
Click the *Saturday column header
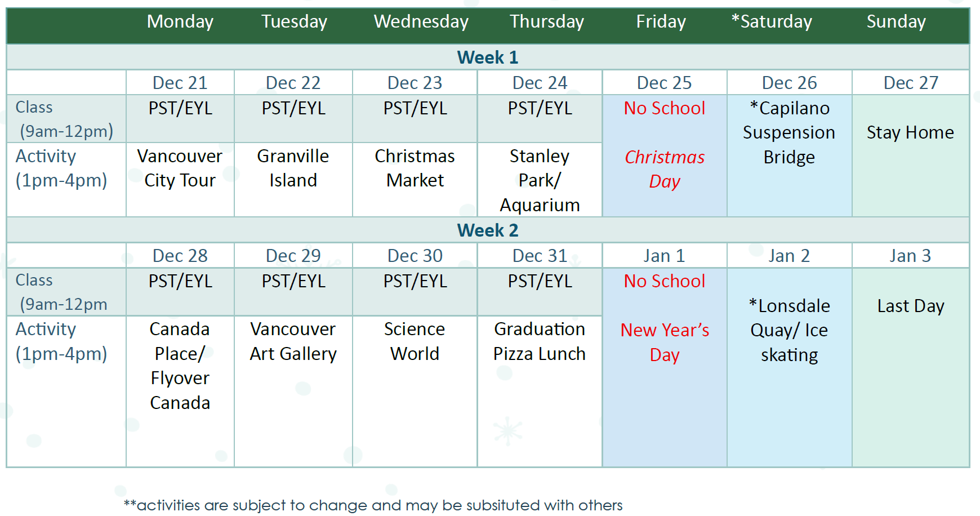[x=772, y=22]
